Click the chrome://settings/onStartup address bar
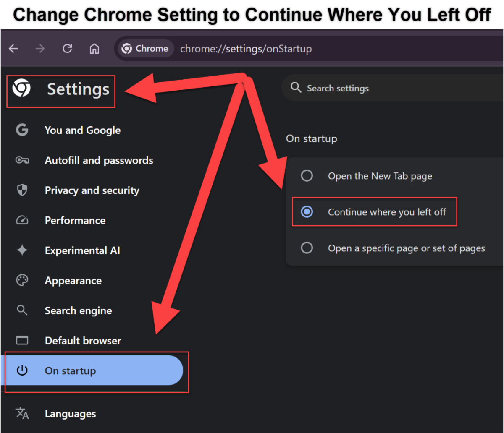Image resolution: width=504 pixels, height=433 pixels. point(246,49)
